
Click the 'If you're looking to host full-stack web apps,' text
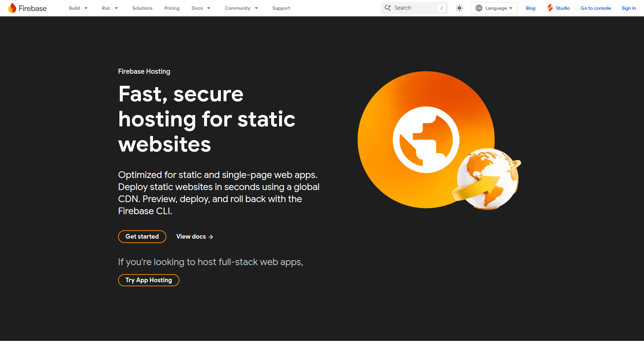tap(211, 262)
